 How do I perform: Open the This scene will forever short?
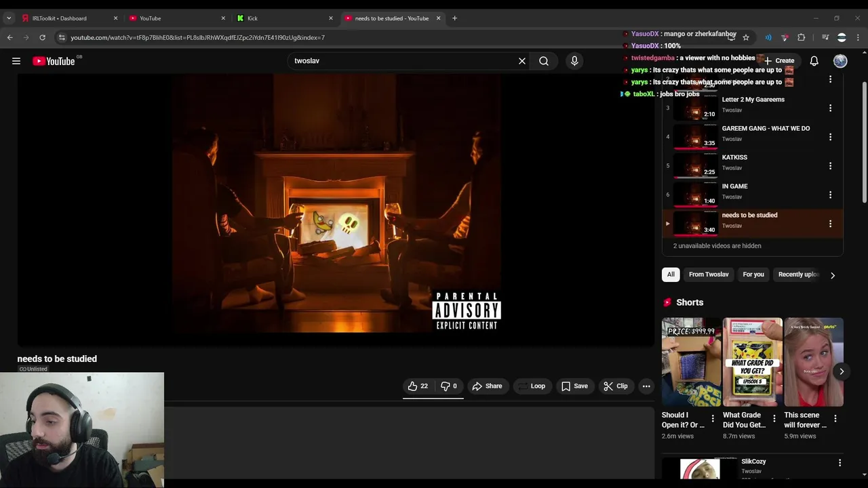click(x=814, y=362)
